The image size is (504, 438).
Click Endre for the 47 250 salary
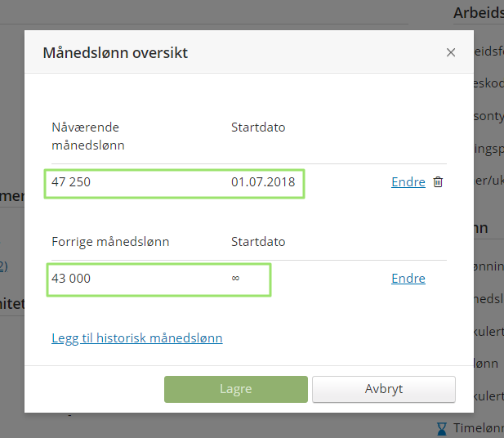click(408, 182)
